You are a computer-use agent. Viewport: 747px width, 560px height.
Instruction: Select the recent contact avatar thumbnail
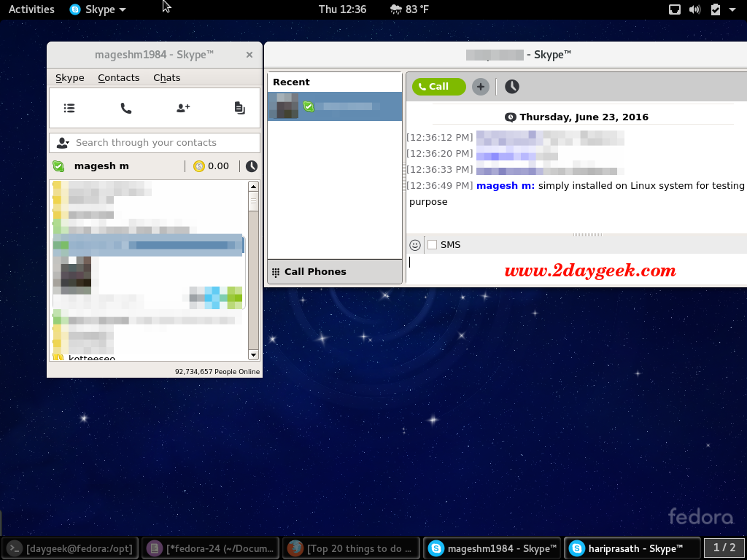284,106
